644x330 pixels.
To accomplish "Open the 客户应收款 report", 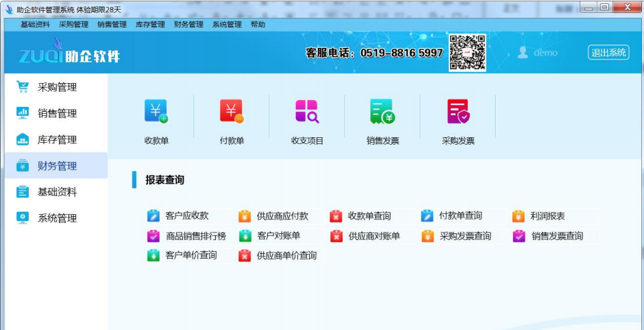I will pyautogui.click(x=178, y=216).
